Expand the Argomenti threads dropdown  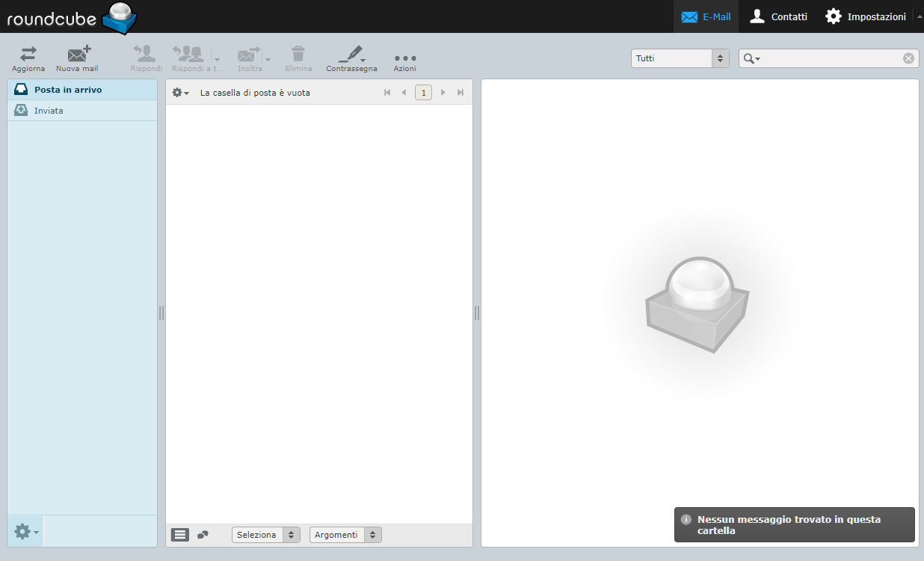345,535
